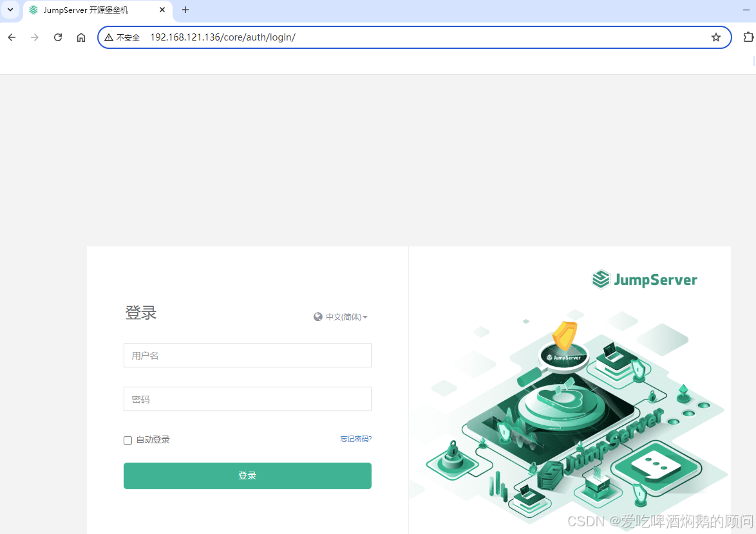The width and height of the screenshot is (756, 534).
Task: Reload the page with refresh icon
Action: click(58, 37)
